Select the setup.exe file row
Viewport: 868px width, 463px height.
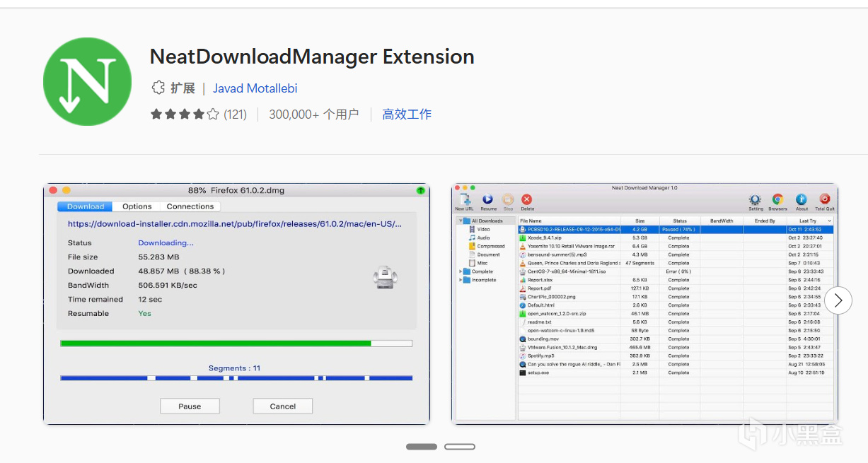(677, 373)
